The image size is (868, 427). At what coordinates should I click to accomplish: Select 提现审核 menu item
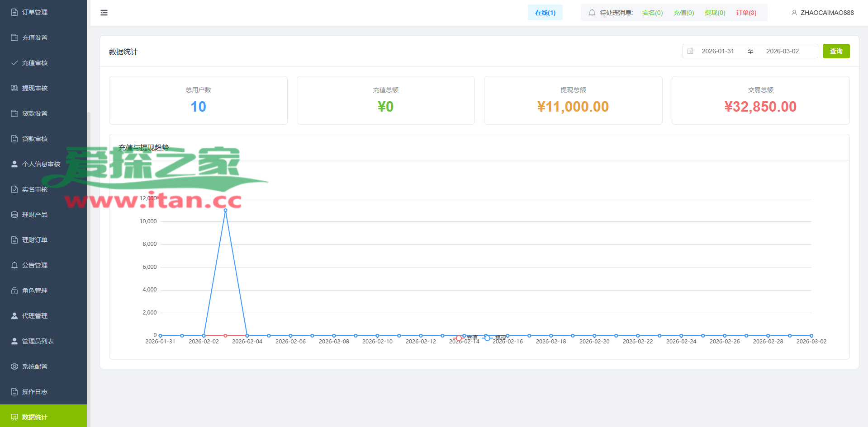pos(35,88)
